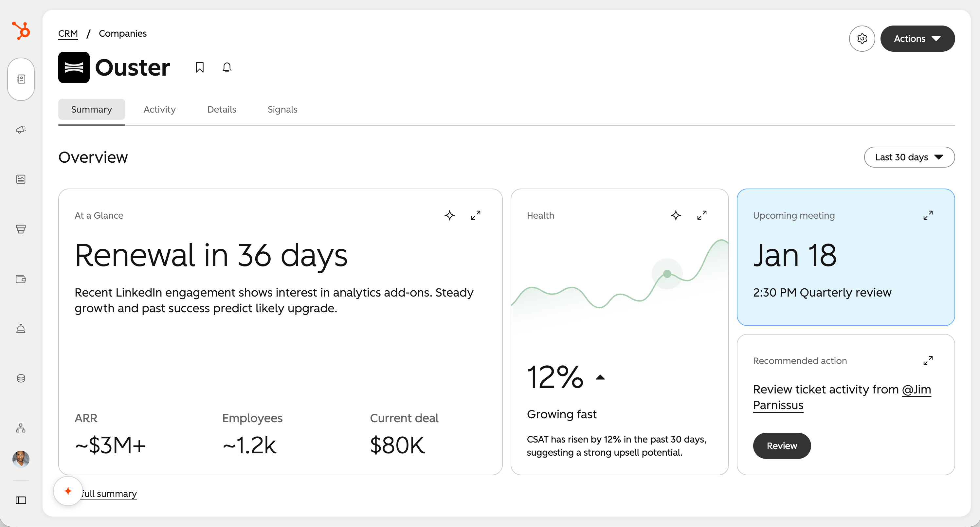Open the settings gear button
The width and height of the screenshot is (980, 527).
tap(862, 38)
